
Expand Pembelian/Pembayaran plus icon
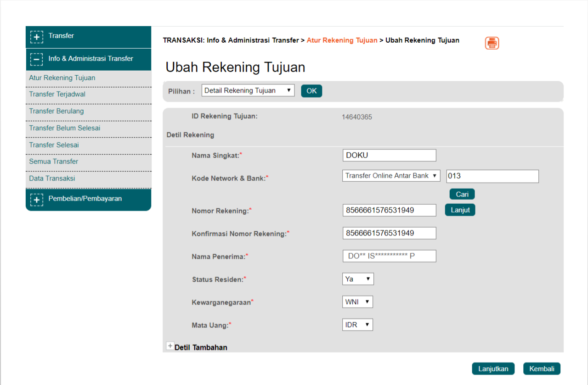37,200
